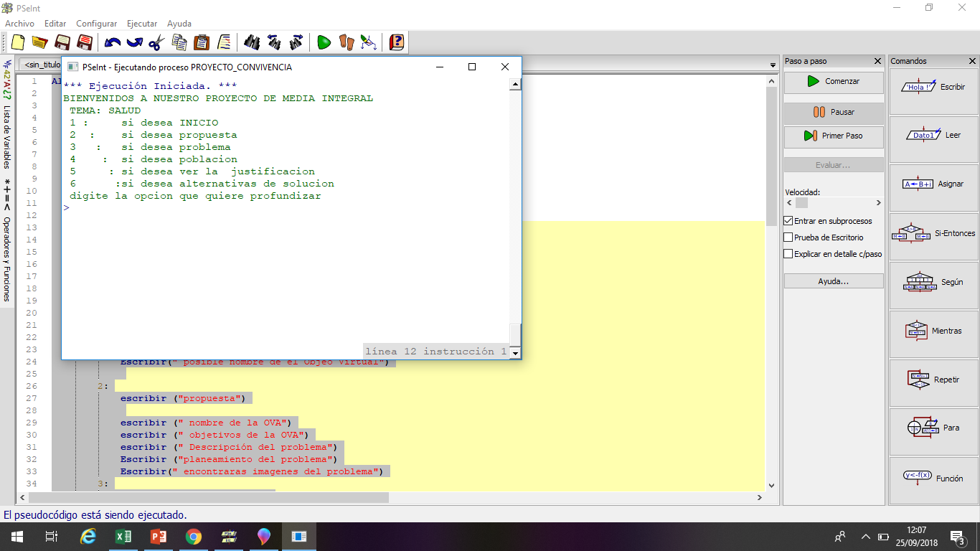The image size is (980, 551).
Task: Run the algorithm with green play icon
Action: pyautogui.click(x=324, y=42)
